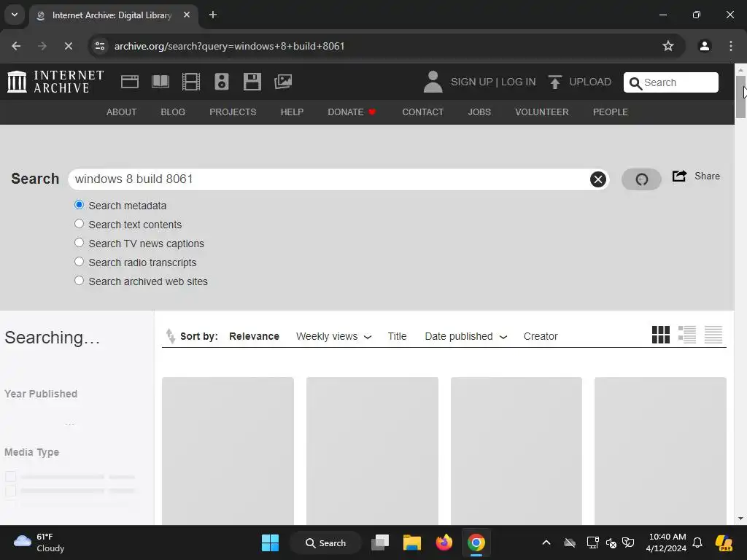The width and height of the screenshot is (747, 560).
Task: Click the UPLOAD link text
Action: [589, 82]
